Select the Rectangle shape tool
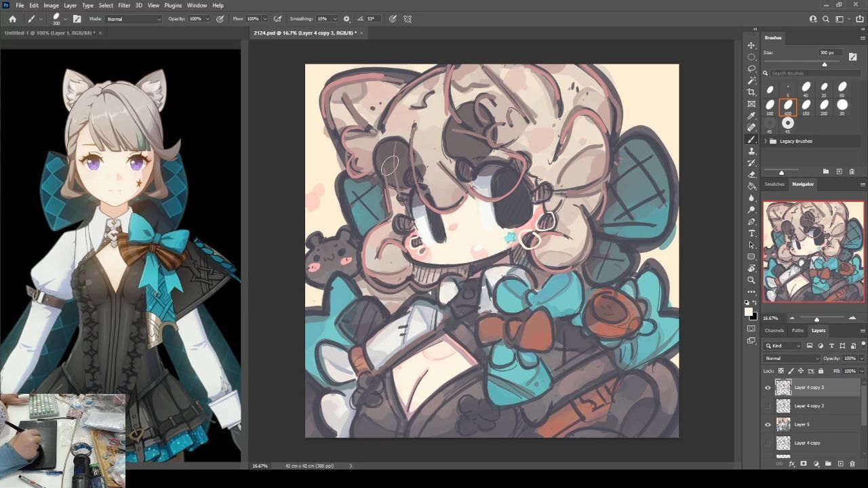The height and width of the screenshot is (488, 868). pyautogui.click(x=751, y=257)
